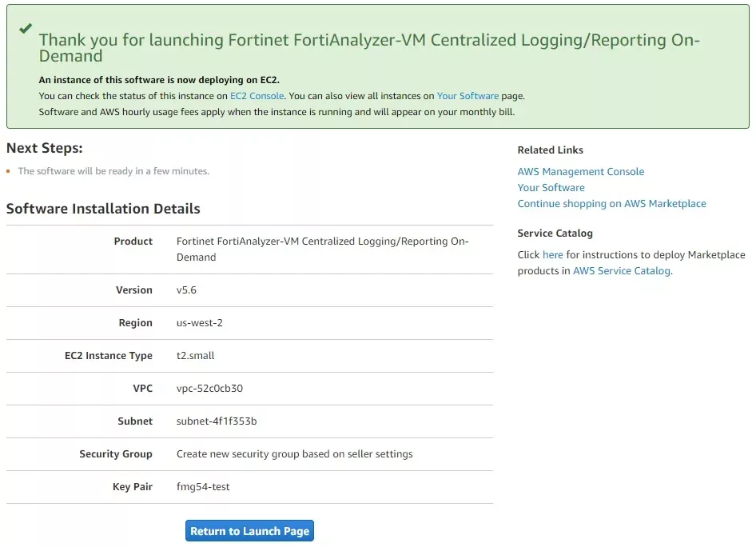Click the 'Security Group' row label

click(x=116, y=454)
